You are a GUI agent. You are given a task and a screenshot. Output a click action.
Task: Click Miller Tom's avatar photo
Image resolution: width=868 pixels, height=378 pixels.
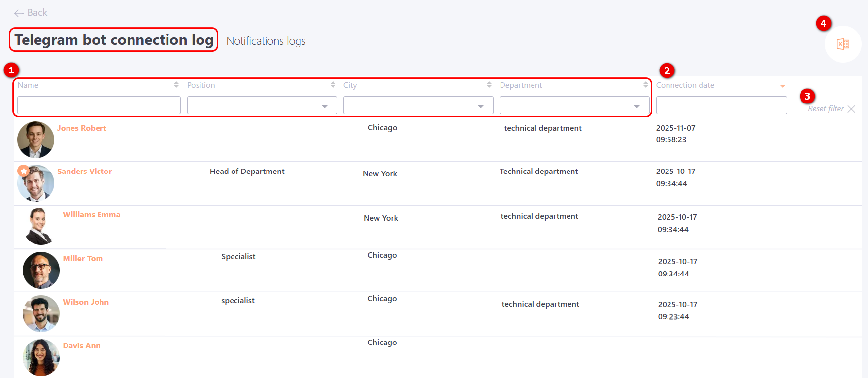(x=41, y=270)
